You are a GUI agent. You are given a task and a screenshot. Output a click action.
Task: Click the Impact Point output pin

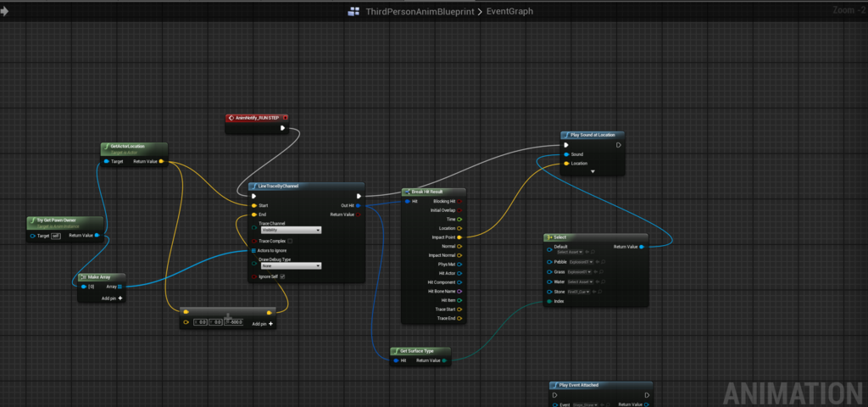[x=459, y=237]
